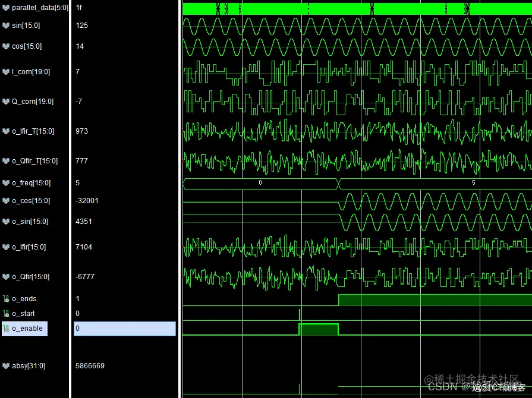The image size is (532, 398).
Task: Click the signal icon beside o_start
Action: [6, 314]
